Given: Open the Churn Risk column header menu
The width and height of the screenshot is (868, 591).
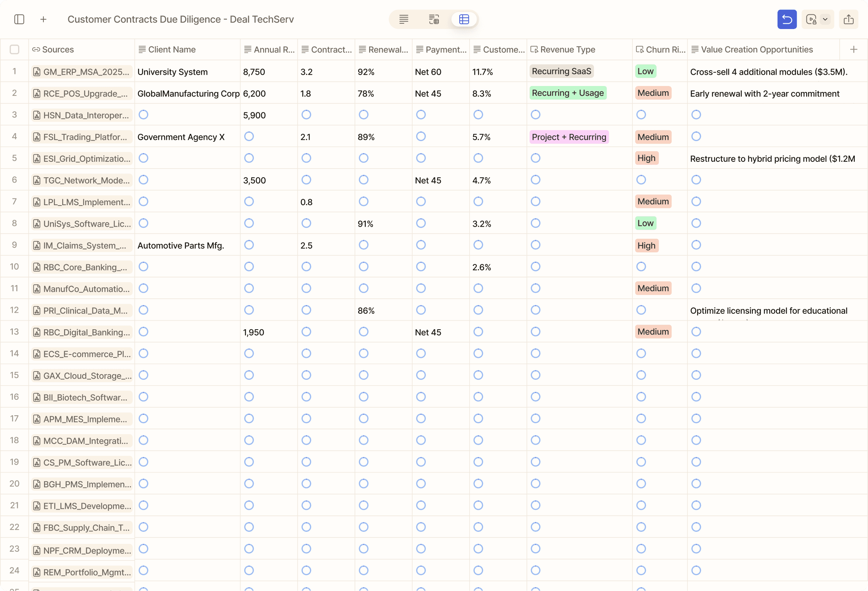Looking at the screenshot, I should pyautogui.click(x=661, y=49).
